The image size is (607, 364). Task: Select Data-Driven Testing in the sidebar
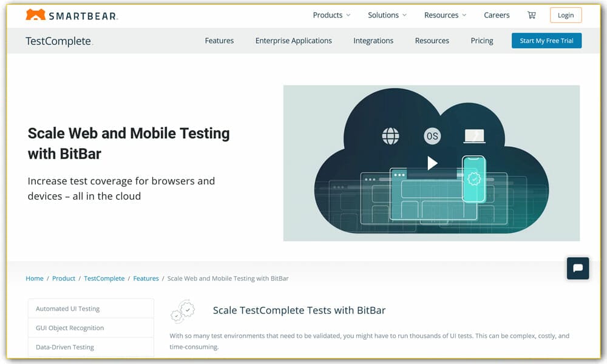point(66,347)
